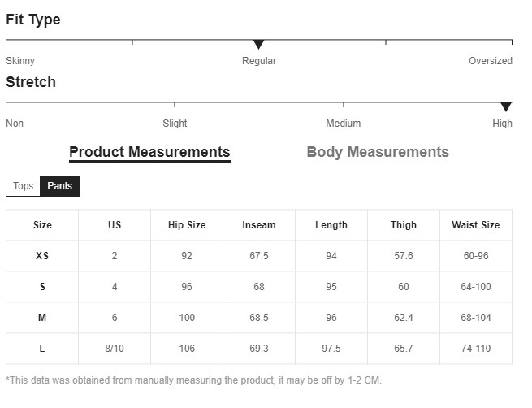532x408 pixels.
Task: Select the XS size row label
Action: tap(42, 256)
